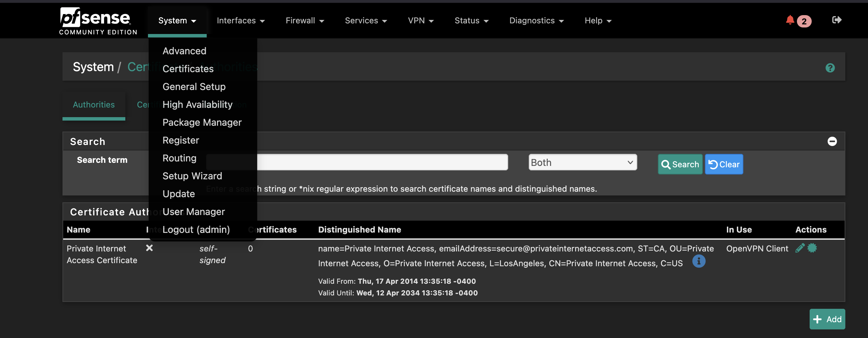The image size is (868, 338).
Task: Switch to the Authorities tab
Action: point(94,105)
